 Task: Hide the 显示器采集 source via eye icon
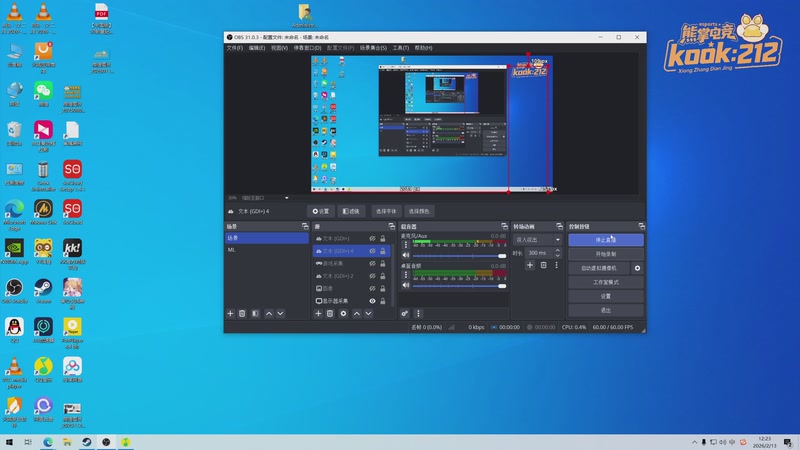coord(372,301)
